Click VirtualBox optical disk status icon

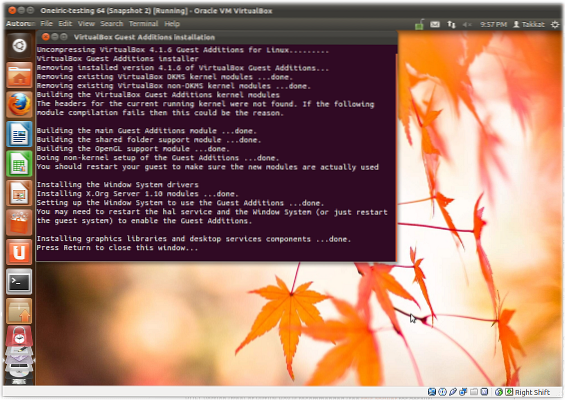[442, 392]
